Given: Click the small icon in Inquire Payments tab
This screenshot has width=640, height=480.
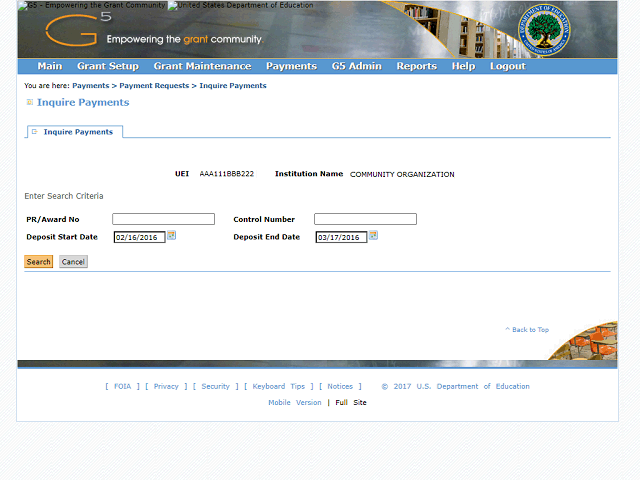Looking at the screenshot, I should point(35,131).
